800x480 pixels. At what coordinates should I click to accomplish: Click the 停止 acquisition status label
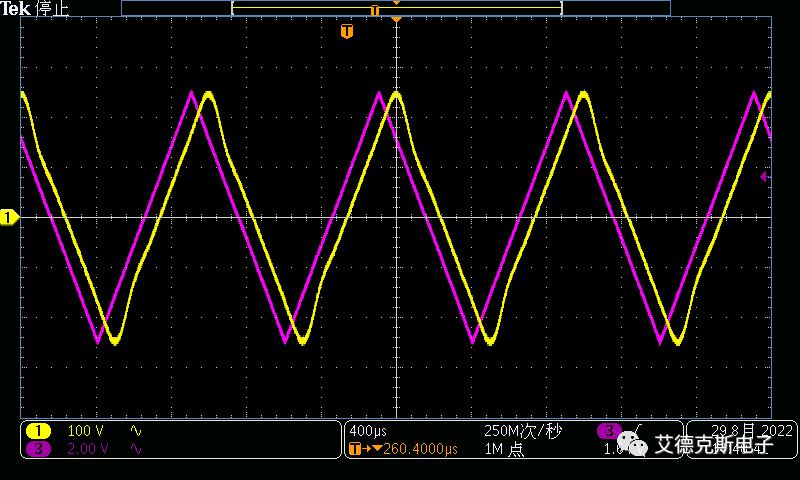[x=52, y=9]
